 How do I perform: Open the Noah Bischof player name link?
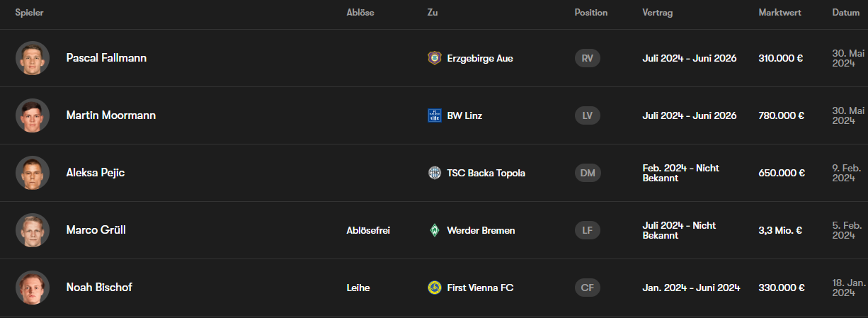click(x=98, y=288)
